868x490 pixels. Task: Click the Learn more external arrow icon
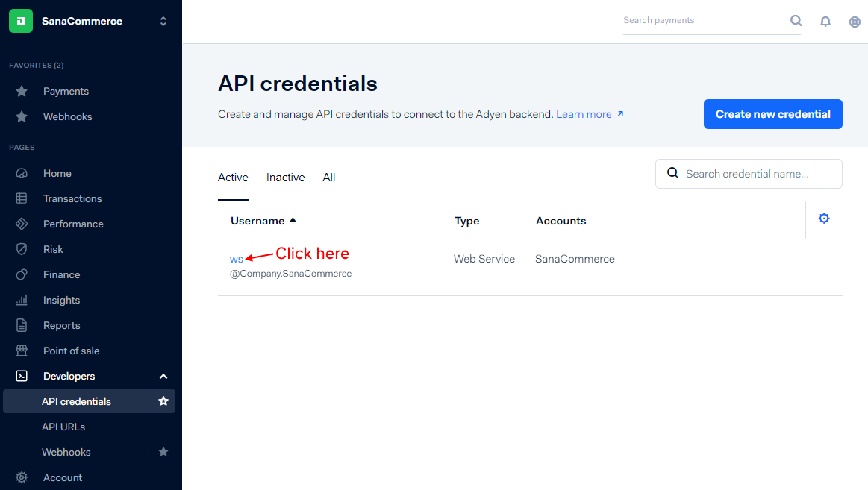620,113
